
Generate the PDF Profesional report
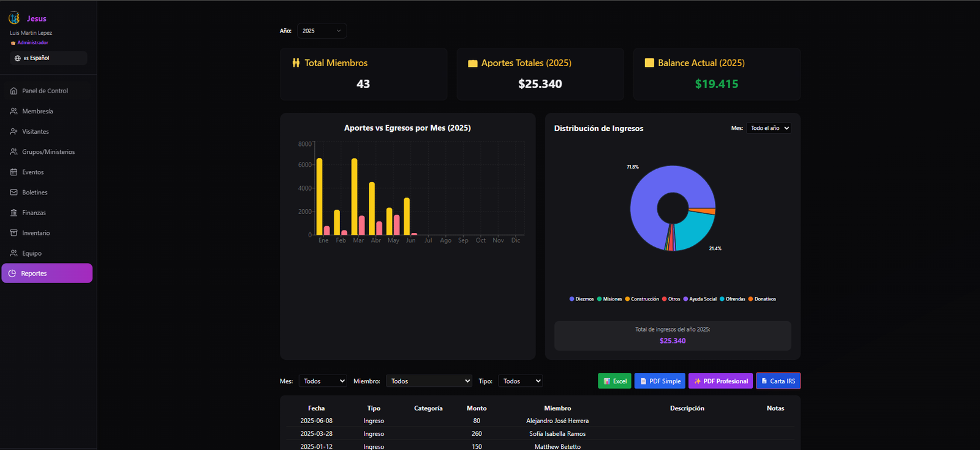(x=720, y=381)
